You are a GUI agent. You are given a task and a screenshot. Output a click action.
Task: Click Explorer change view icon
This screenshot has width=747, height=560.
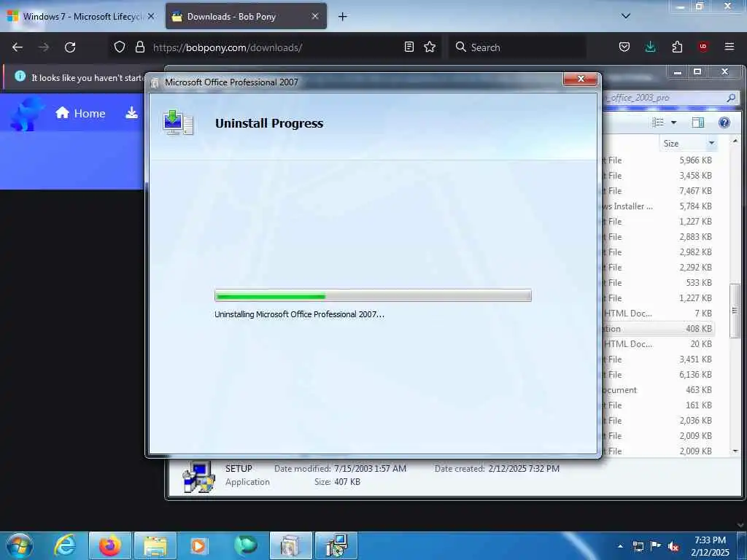pos(658,122)
